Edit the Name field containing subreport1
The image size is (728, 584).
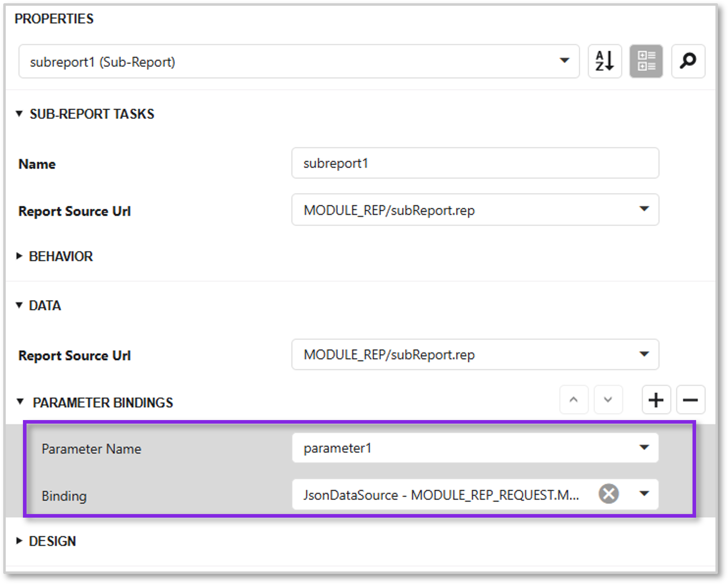click(x=475, y=163)
